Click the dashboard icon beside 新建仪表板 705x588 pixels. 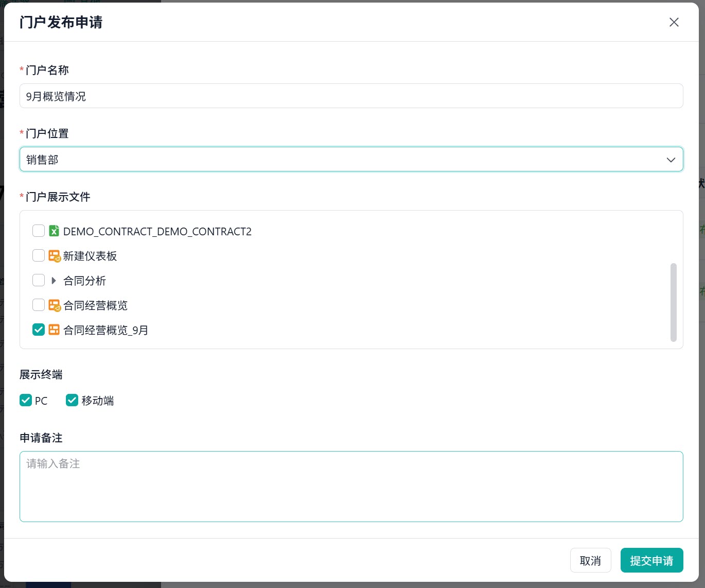tap(54, 255)
